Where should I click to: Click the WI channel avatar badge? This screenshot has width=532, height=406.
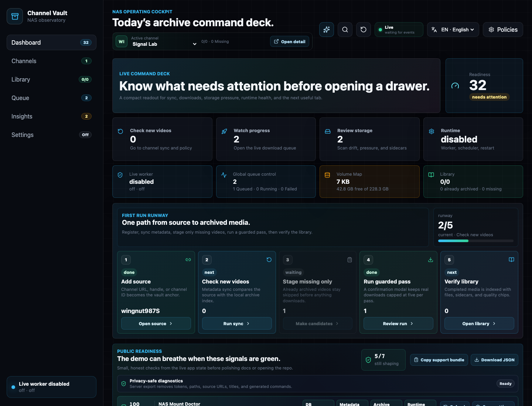[x=122, y=41]
